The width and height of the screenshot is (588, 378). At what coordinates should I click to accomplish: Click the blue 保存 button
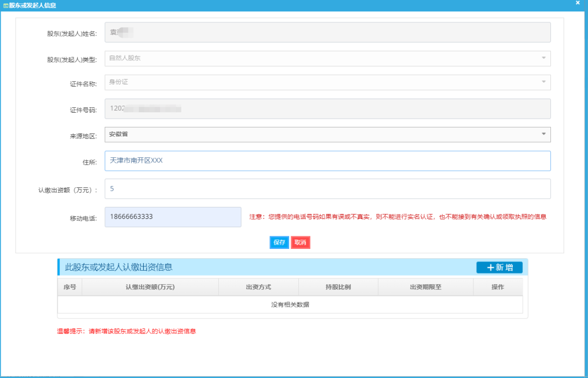click(x=279, y=242)
